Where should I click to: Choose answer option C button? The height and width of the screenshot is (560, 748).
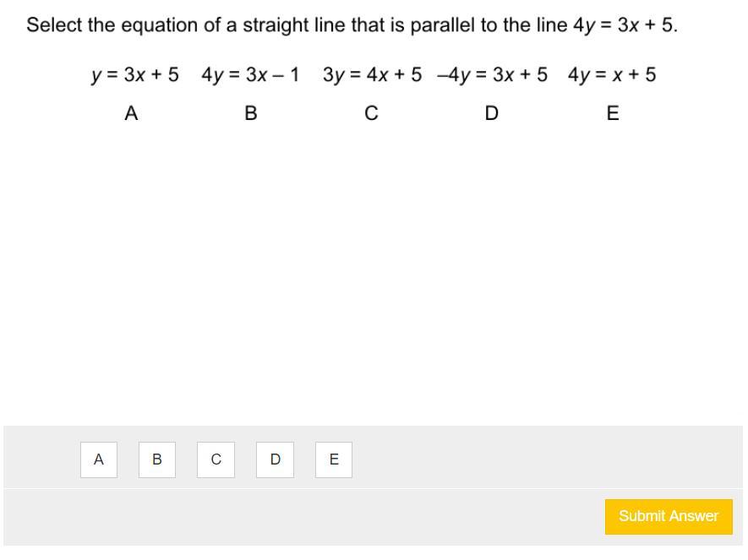(x=216, y=459)
